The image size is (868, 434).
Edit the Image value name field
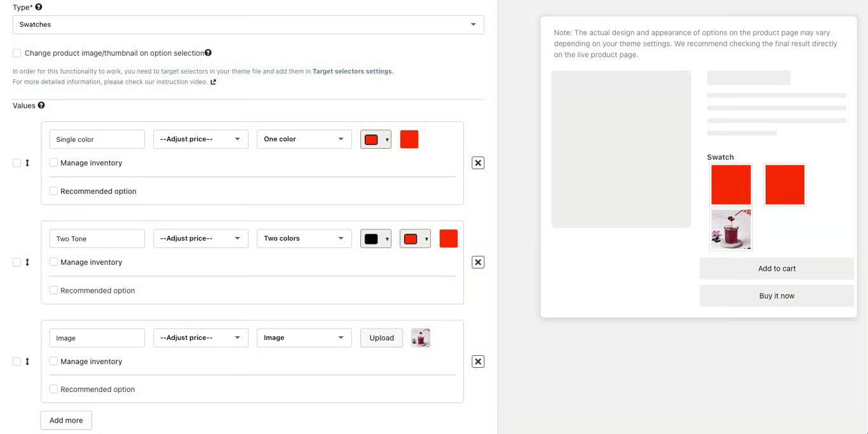point(97,337)
